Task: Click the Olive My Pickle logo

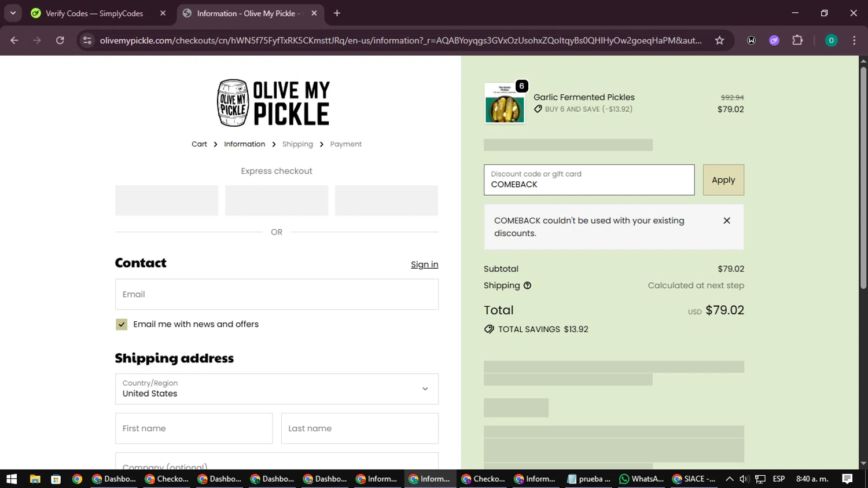Action: coord(273,103)
